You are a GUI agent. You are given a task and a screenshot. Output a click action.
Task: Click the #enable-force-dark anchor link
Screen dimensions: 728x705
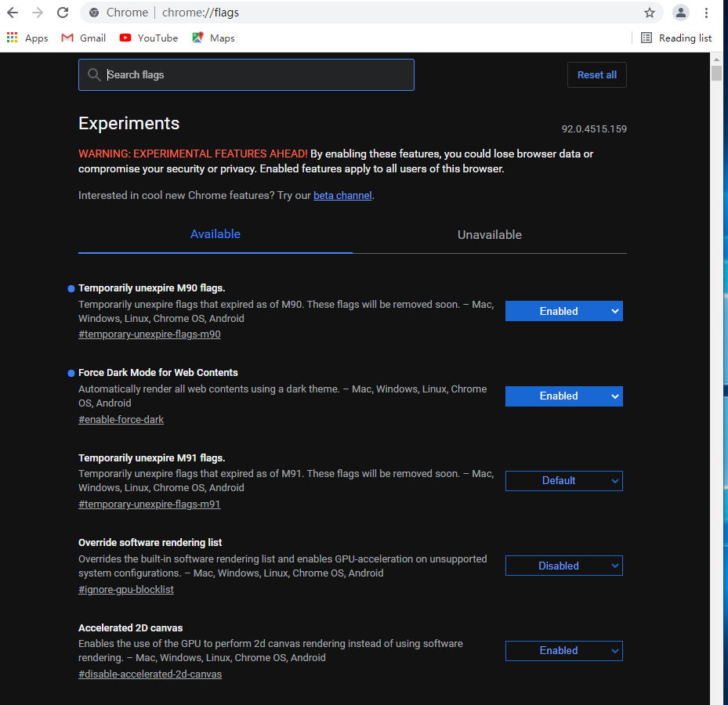tap(121, 420)
